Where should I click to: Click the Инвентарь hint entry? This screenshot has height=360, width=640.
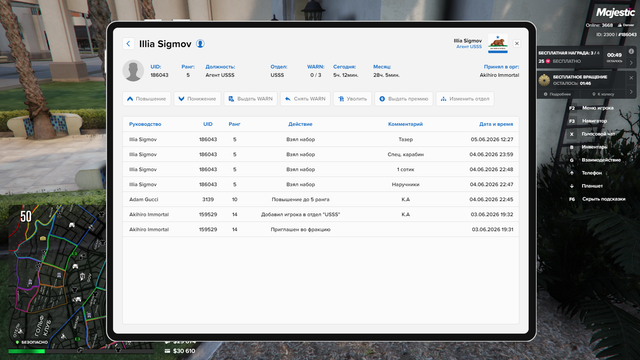(588, 147)
